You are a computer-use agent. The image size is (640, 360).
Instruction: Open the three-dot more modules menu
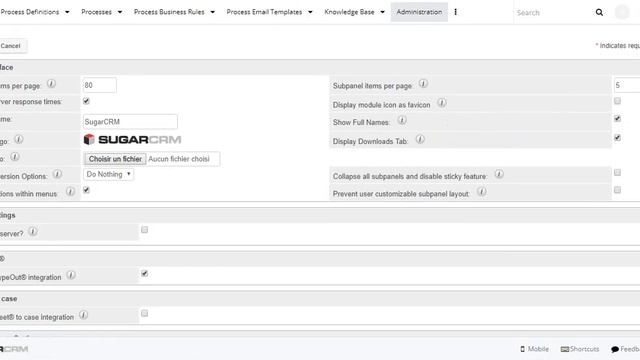point(456,12)
